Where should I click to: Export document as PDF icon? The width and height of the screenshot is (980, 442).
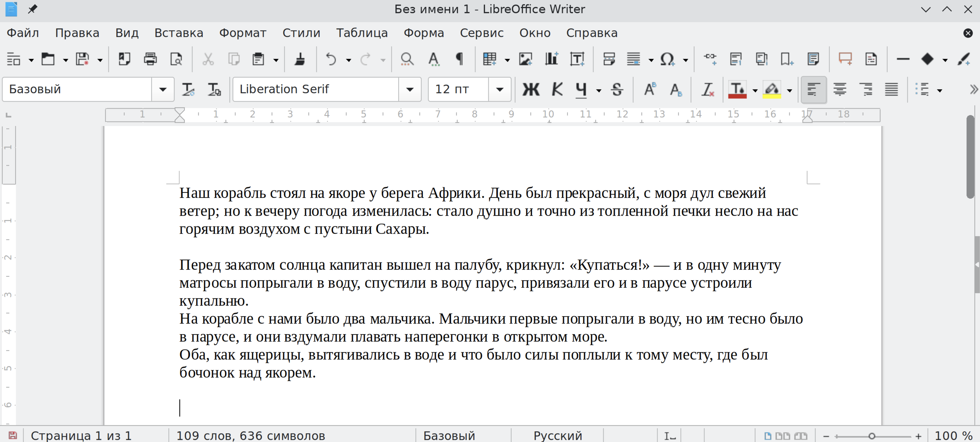click(x=124, y=59)
